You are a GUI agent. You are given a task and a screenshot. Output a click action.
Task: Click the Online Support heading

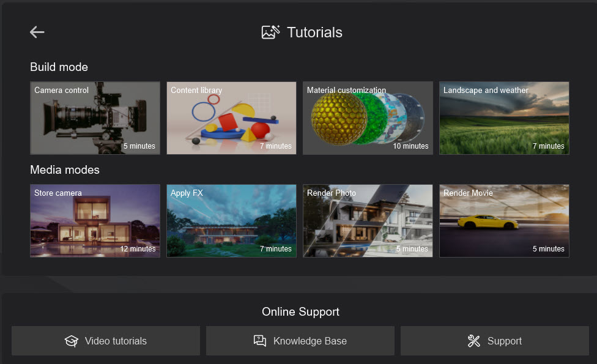pos(300,312)
